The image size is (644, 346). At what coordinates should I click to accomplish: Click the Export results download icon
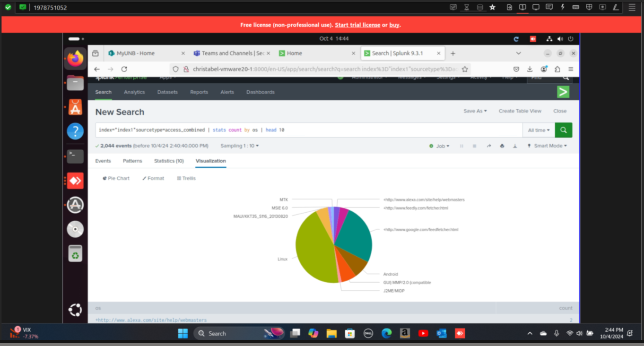515,146
